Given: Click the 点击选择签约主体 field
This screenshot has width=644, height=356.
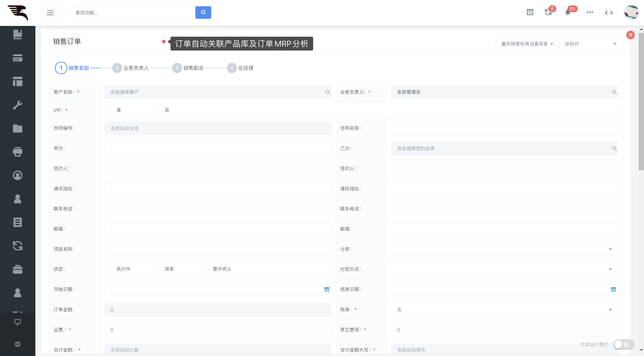Looking at the screenshot, I should [504, 148].
